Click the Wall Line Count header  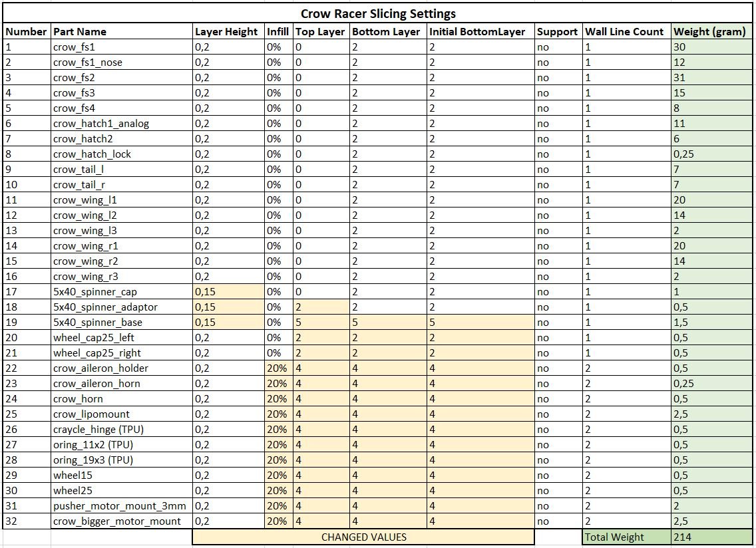[x=626, y=31]
